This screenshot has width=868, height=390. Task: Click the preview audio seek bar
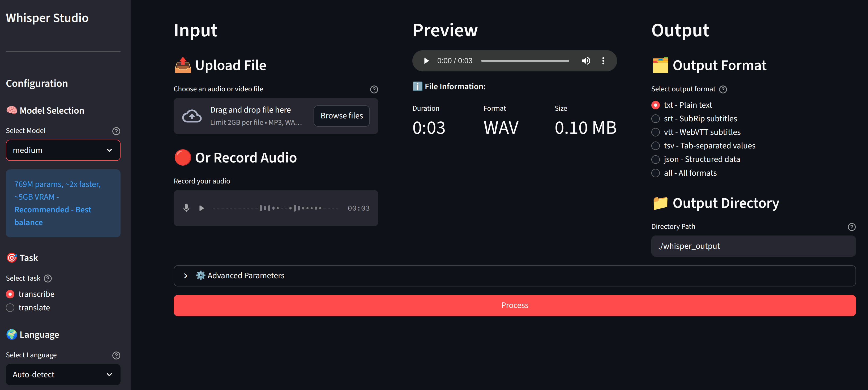(525, 61)
